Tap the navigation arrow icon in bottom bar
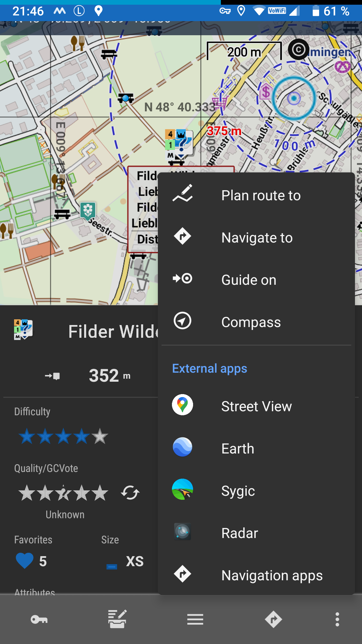362x644 pixels. [x=273, y=619]
